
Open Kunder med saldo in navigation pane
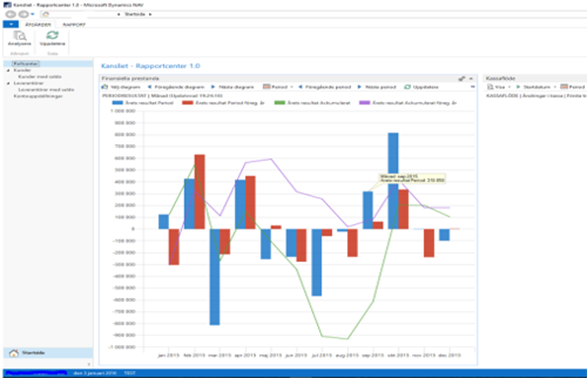click(x=40, y=77)
